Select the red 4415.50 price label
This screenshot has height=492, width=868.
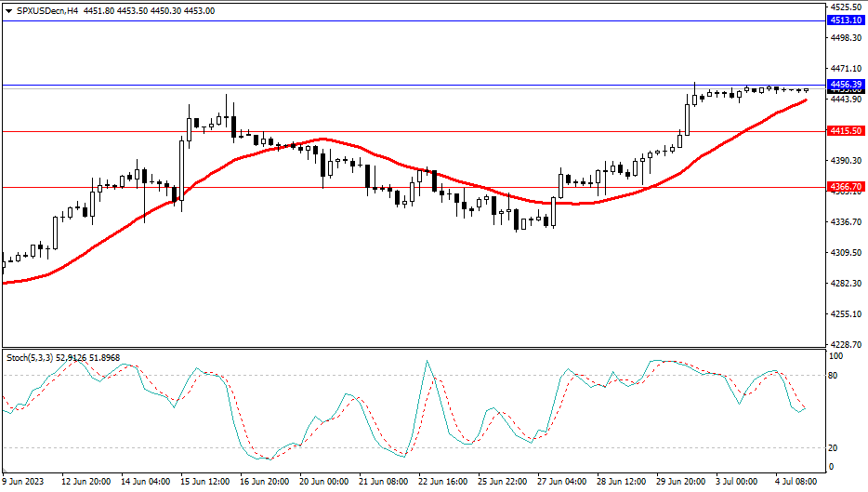click(846, 131)
